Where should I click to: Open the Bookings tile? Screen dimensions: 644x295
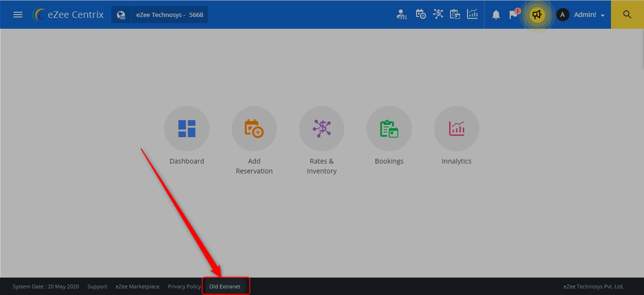[x=389, y=129]
